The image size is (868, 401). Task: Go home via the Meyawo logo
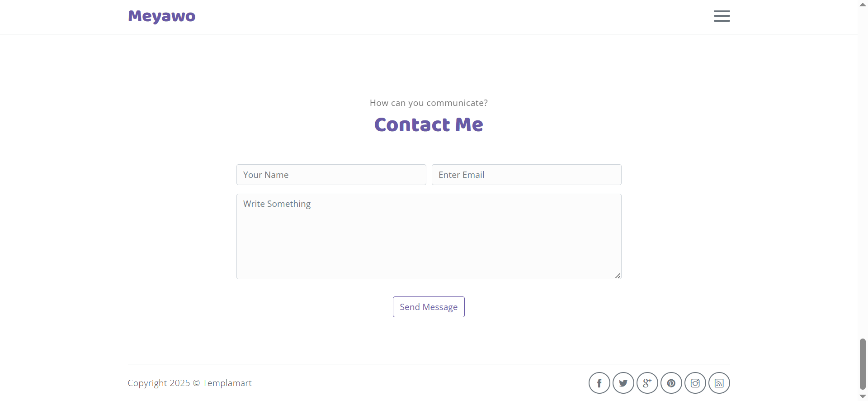[x=161, y=16]
